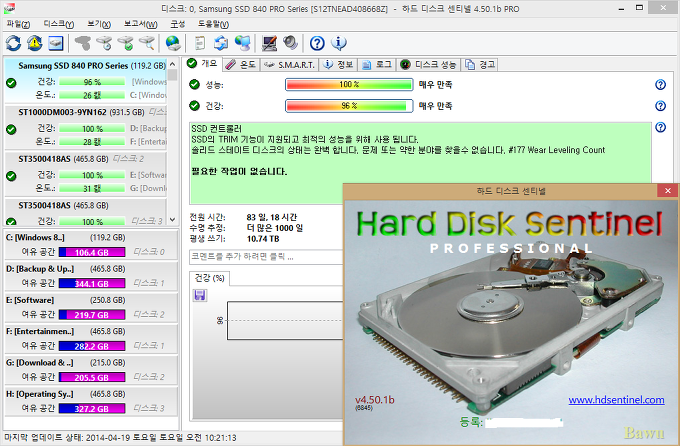
Task: Select the 건강 (%) chart tab
Action: (209, 278)
